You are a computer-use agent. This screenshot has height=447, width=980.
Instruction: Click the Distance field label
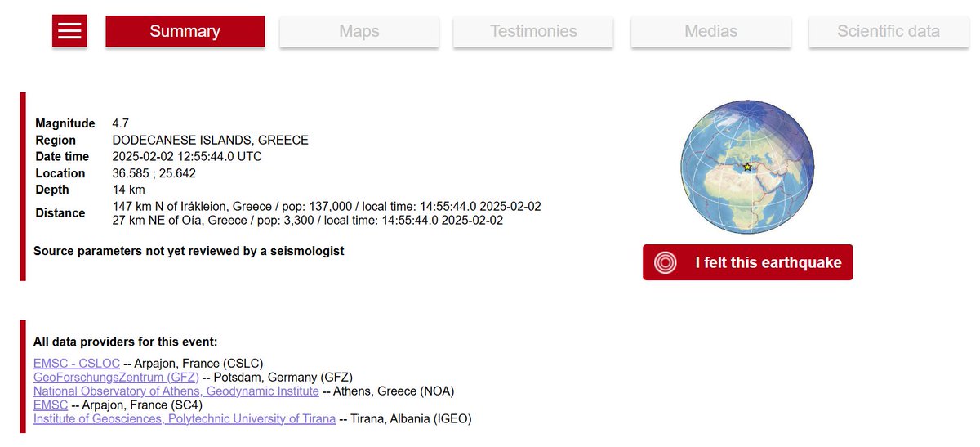click(60, 213)
